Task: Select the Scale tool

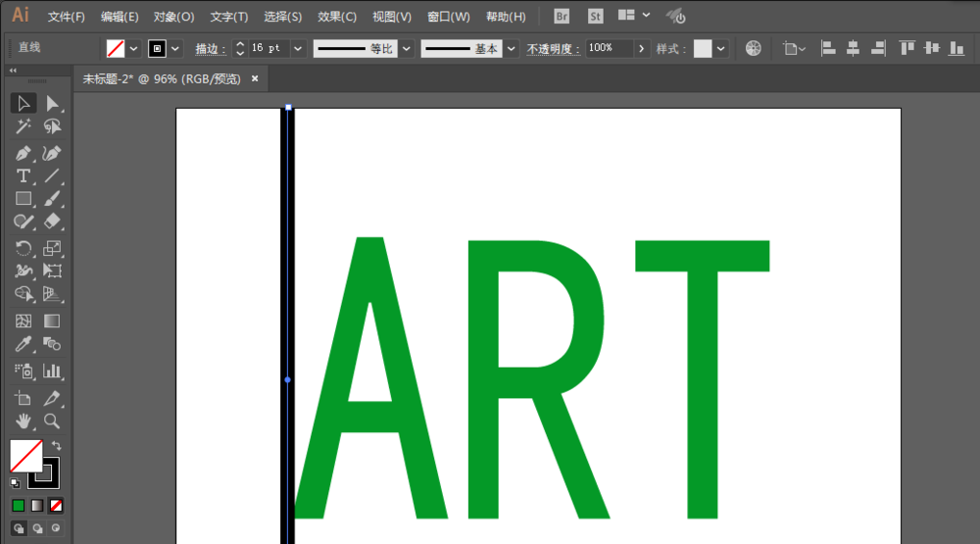Action: point(52,248)
